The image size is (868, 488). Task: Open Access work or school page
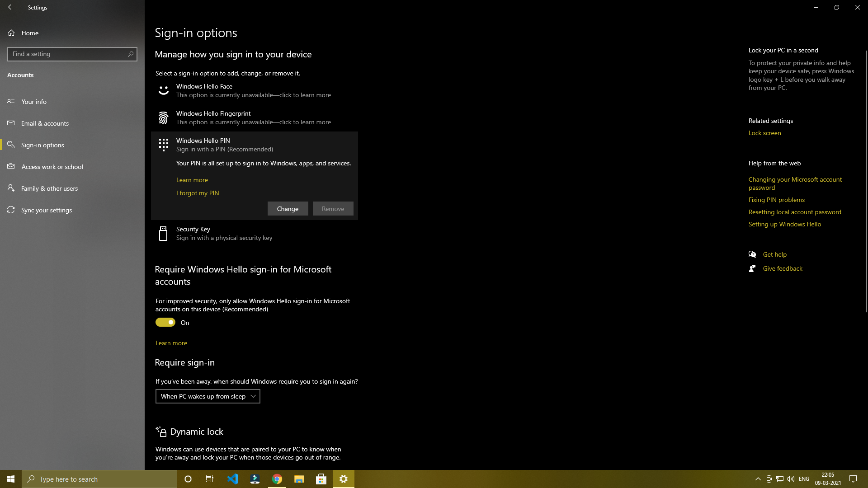[72, 167]
